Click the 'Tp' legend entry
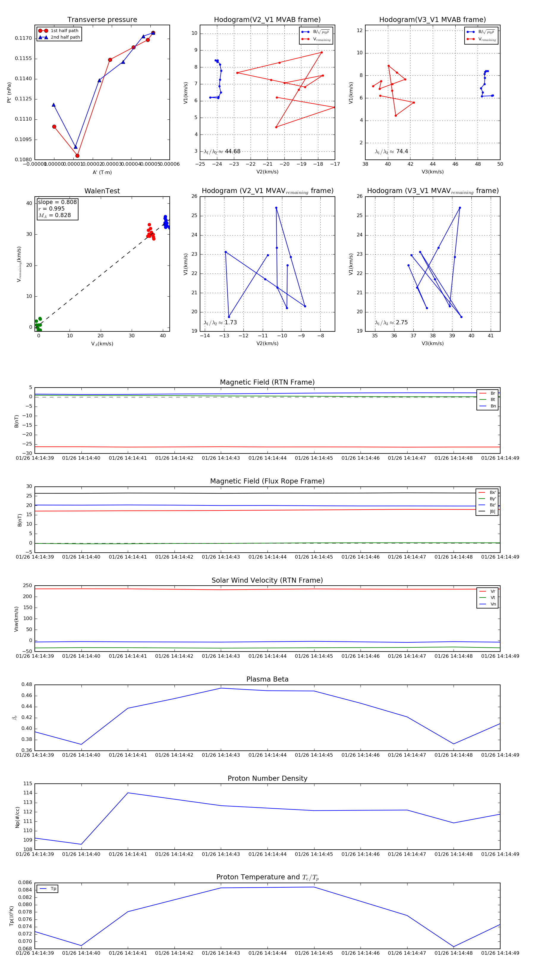The image size is (535, 980). coord(48,889)
